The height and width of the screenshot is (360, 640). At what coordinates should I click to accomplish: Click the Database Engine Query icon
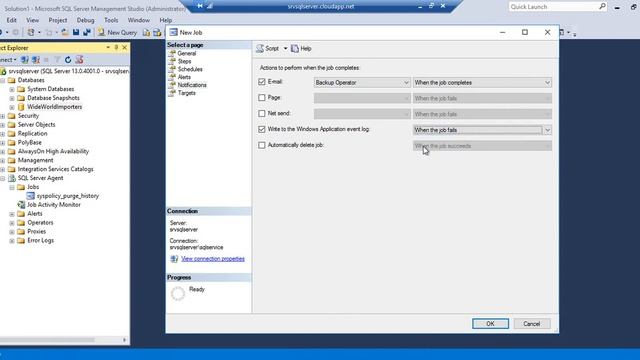(x=146, y=33)
